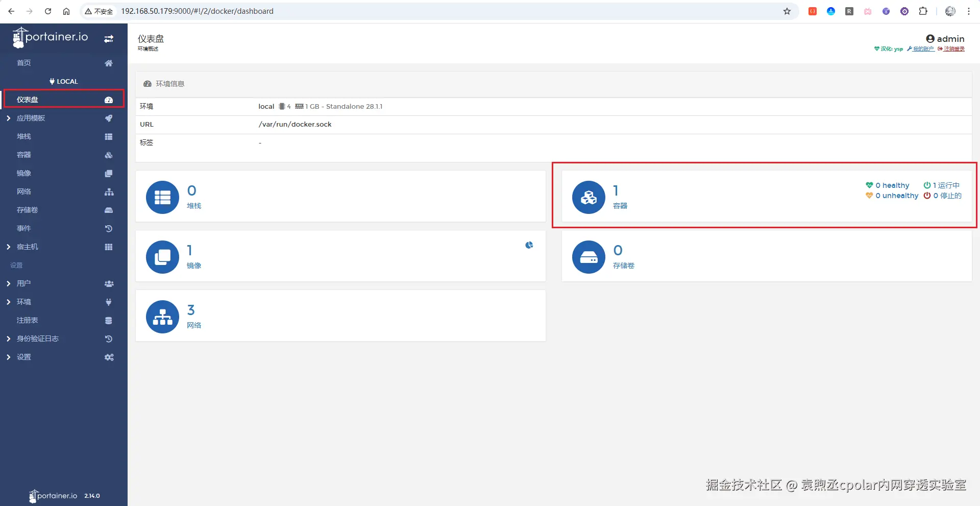Expand the 用户 chevron
980x506 pixels.
click(8, 284)
